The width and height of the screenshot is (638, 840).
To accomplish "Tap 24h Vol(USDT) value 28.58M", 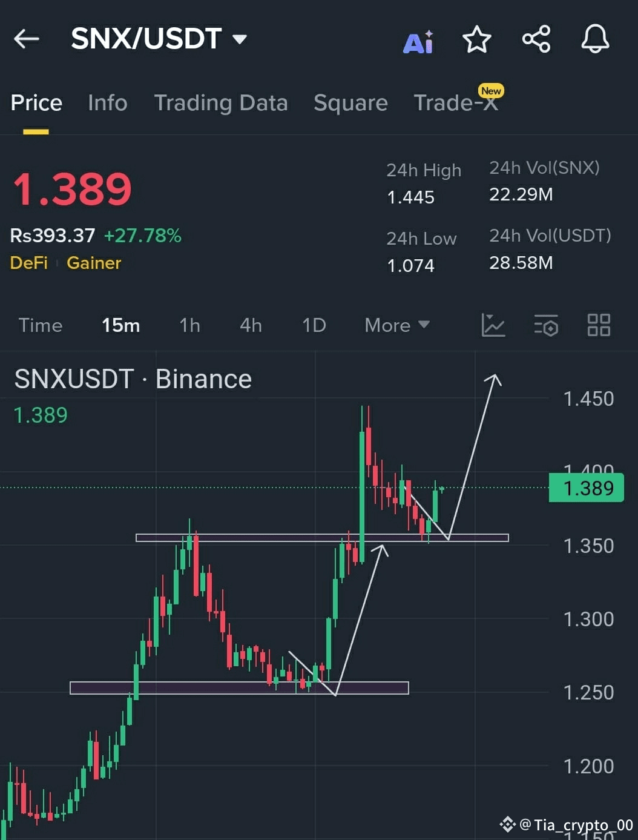I will tap(521, 263).
